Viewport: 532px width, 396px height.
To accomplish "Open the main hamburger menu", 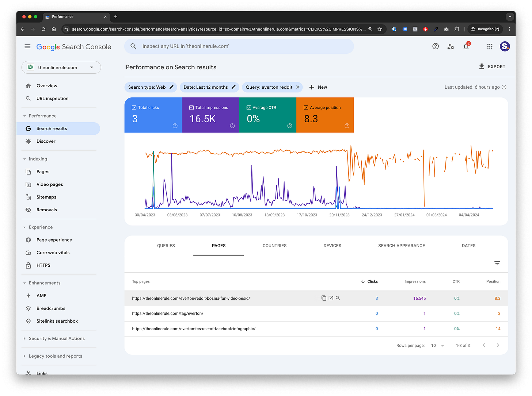I will (27, 46).
